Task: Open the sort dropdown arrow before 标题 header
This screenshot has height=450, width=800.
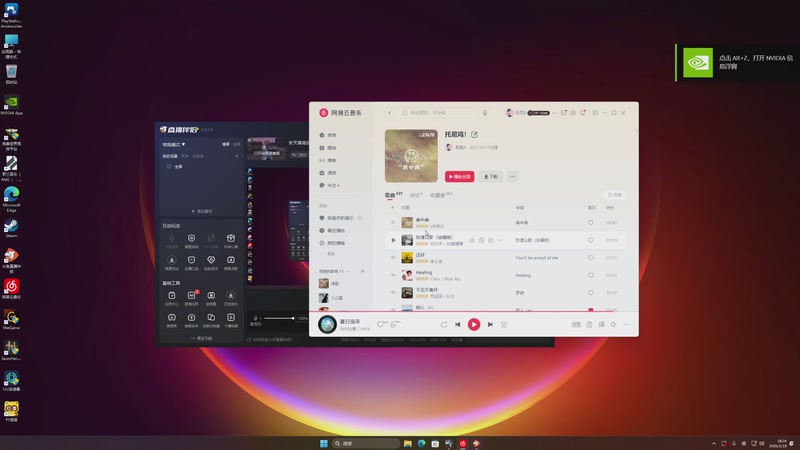Action: pyautogui.click(x=392, y=208)
